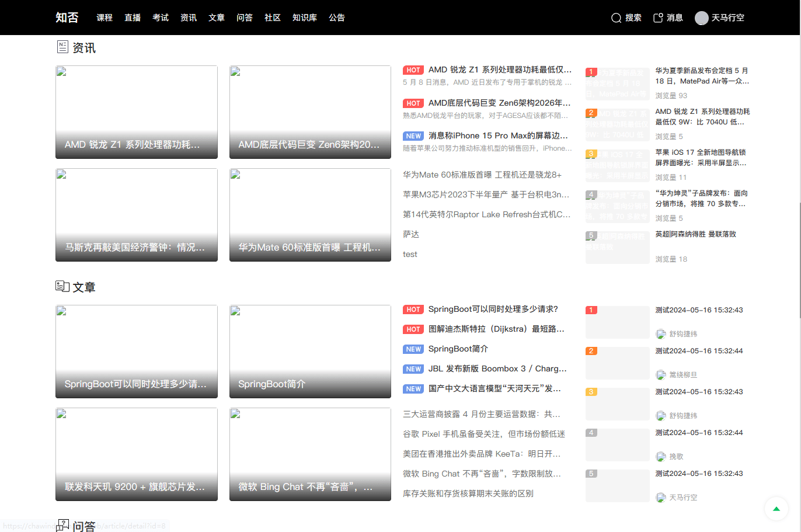Screen dimensions: 801x532
Task: Click the 知否 site logo
Action: tap(67, 18)
